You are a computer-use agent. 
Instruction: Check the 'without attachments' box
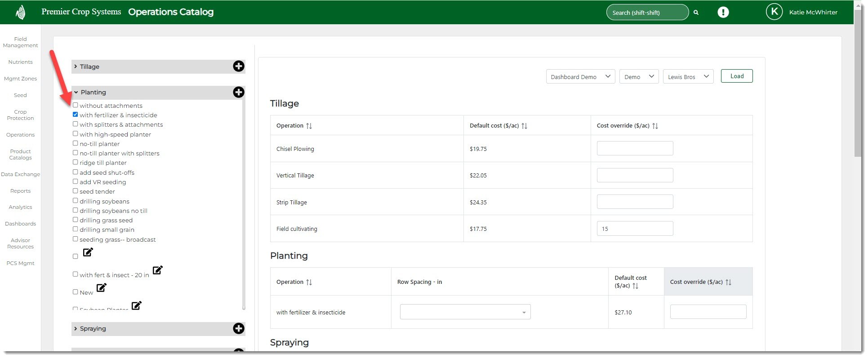pyautogui.click(x=76, y=105)
